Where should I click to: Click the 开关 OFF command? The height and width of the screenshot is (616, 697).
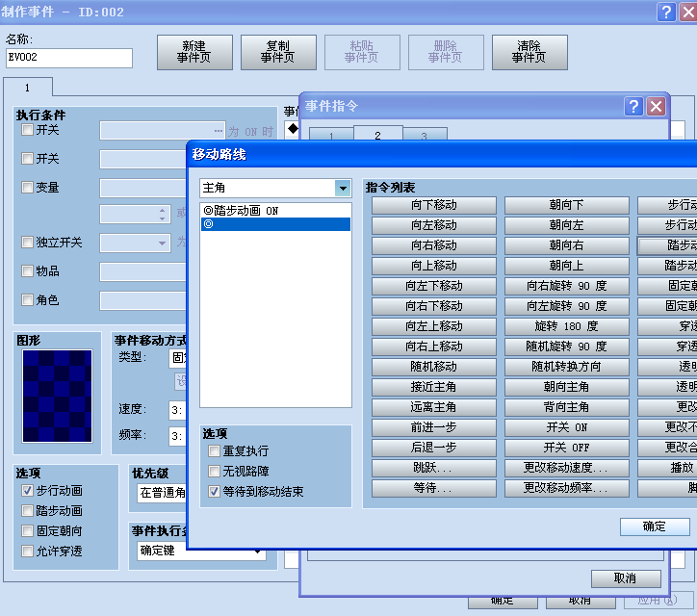pos(567,448)
